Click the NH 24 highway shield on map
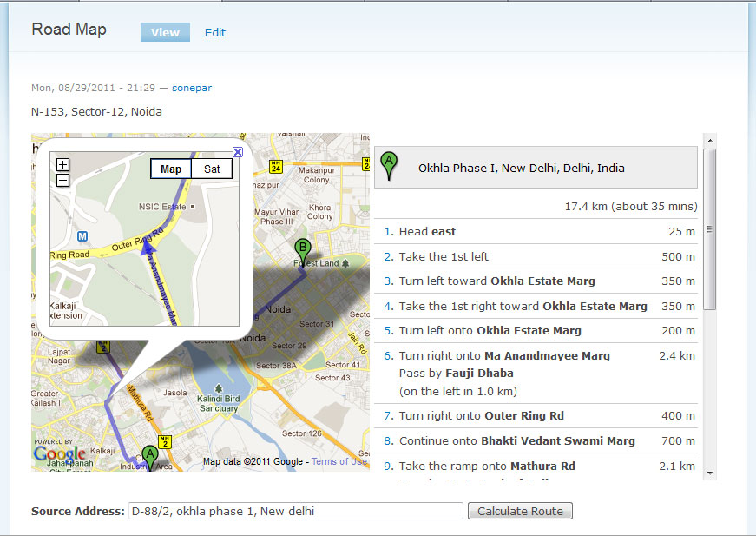This screenshot has width=756, height=536. pos(276,167)
